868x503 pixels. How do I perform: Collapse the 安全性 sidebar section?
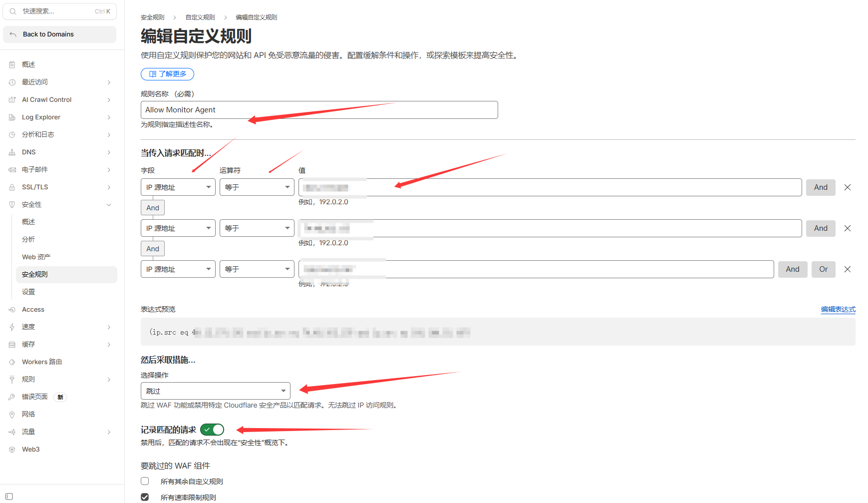[x=109, y=205]
